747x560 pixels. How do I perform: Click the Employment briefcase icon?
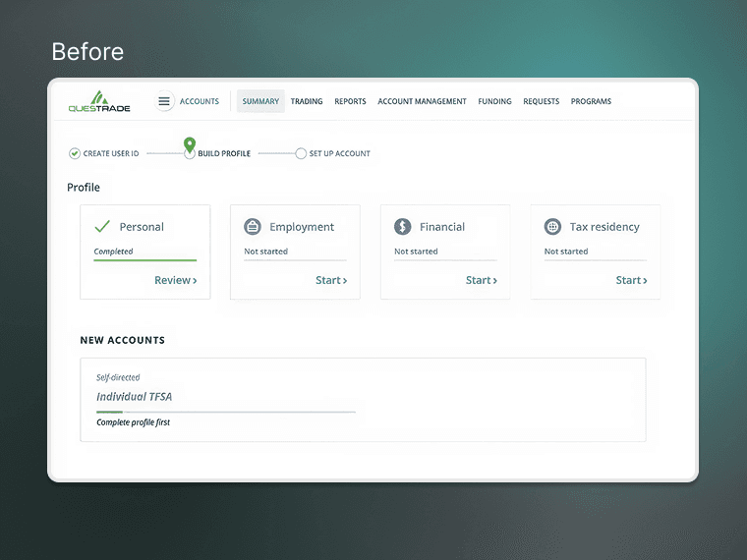(x=253, y=227)
